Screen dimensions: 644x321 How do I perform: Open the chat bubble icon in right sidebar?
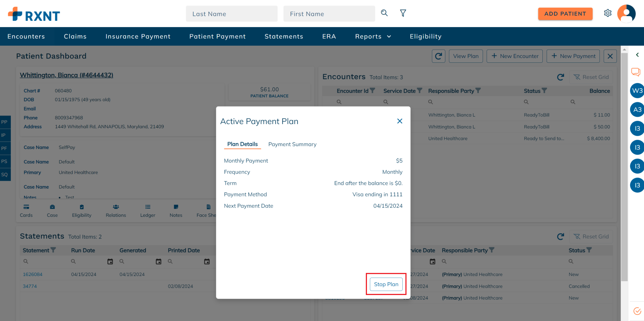click(635, 72)
